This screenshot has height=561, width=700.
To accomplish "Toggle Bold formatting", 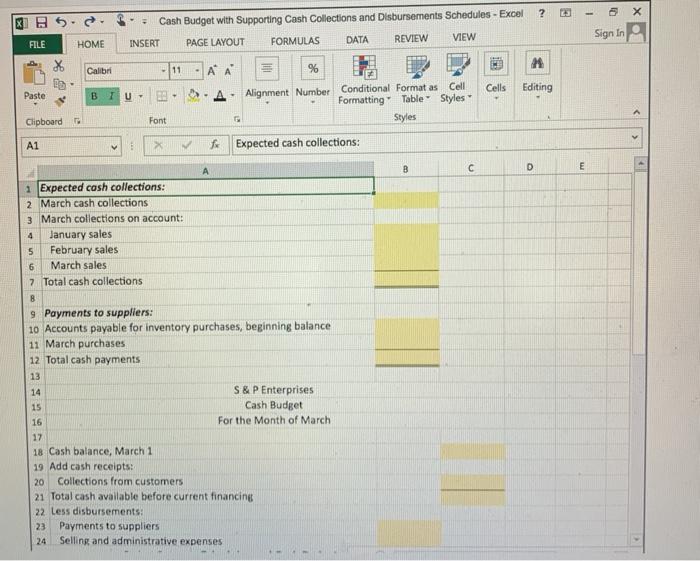I will tap(94, 96).
